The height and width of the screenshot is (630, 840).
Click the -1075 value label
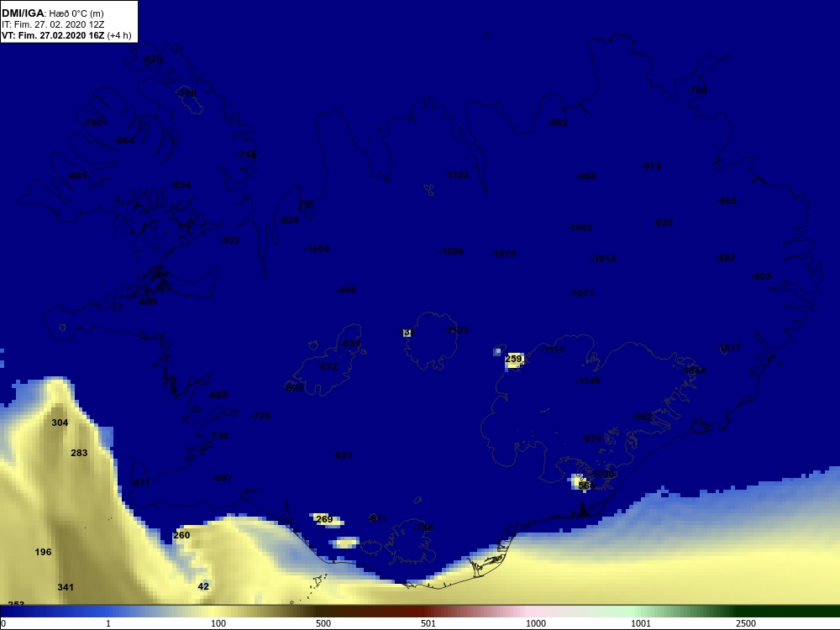click(503, 254)
